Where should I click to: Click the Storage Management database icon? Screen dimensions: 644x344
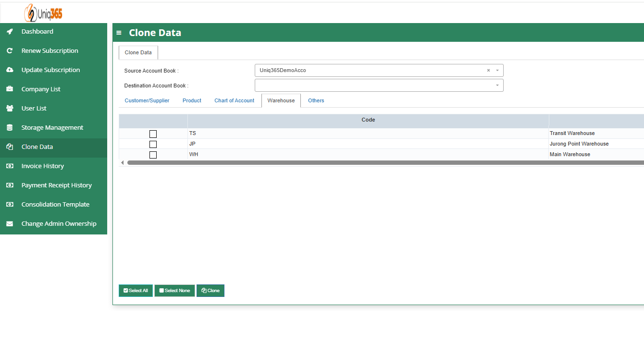click(x=10, y=128)
